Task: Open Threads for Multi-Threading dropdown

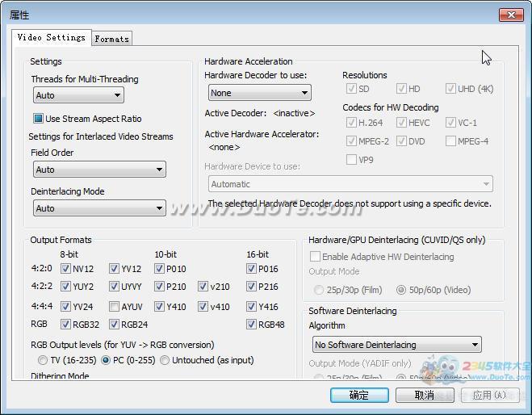Action: pyautogui.click(x=78, y=95)
